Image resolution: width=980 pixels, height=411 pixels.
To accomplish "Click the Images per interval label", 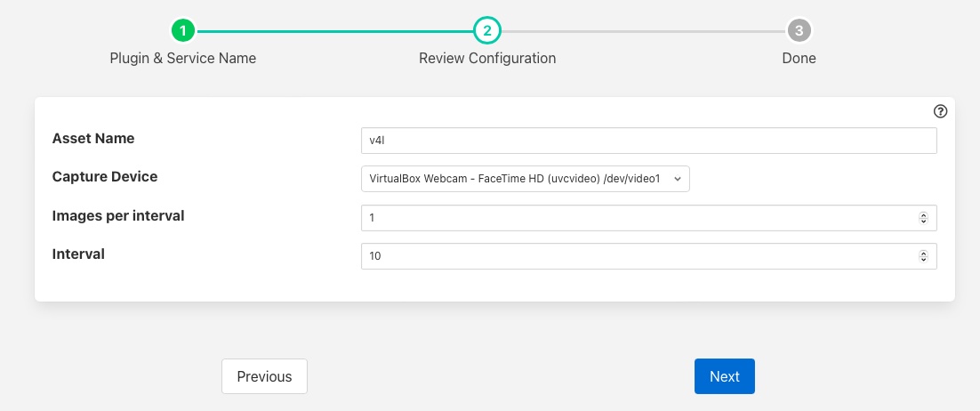I will (118, 215).
